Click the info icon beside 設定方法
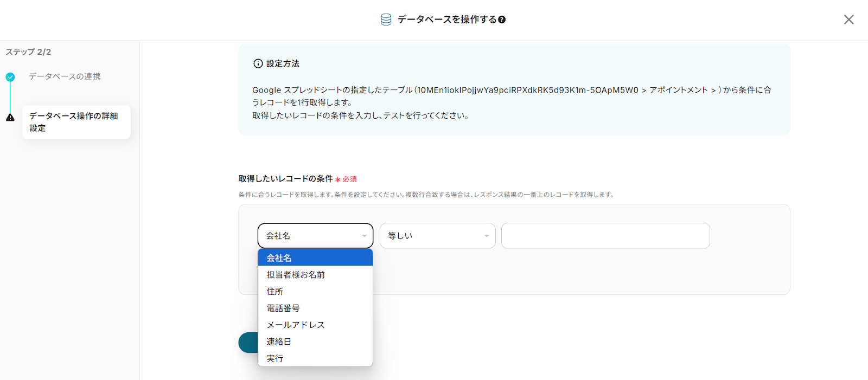This screenshot has height=380, width=868. tap(258, 63)
